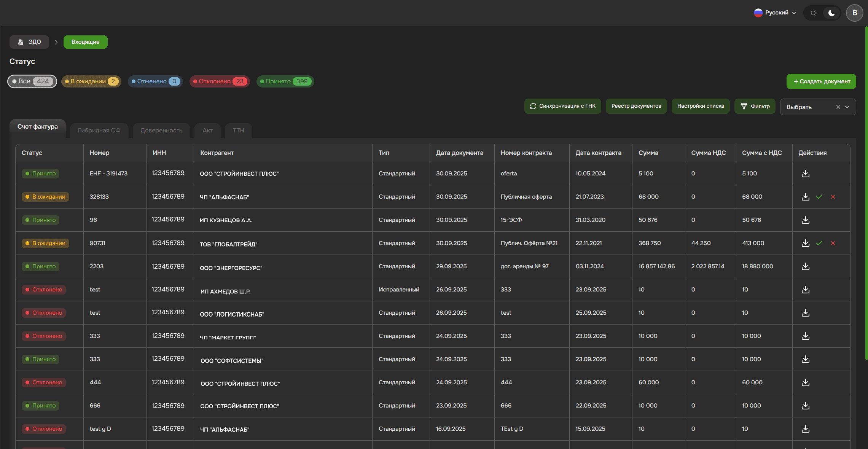Approve pending document 90731 with checkmark
The height and width of the screenshot is (449, 868).
tap(819, 243)
